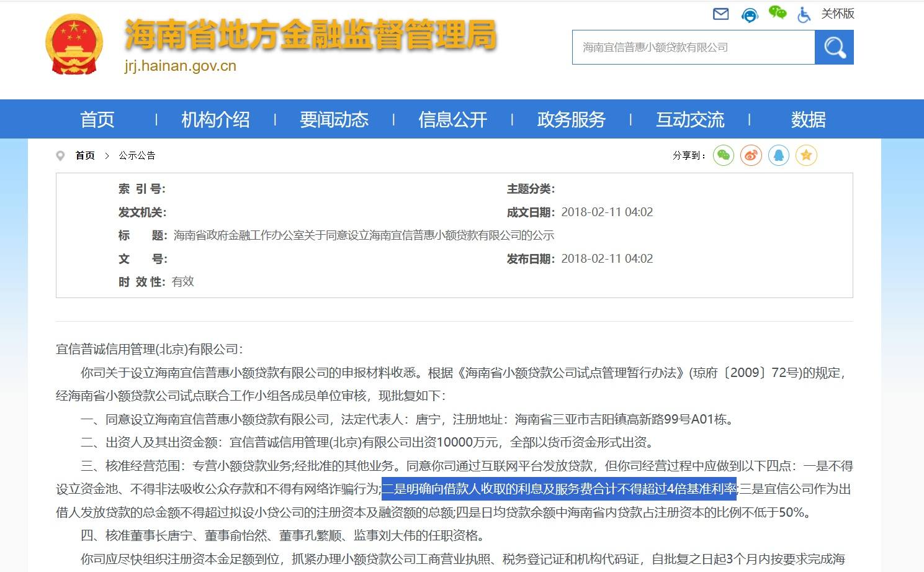Open the 机构介绍 navigation menu item
The height and width of the screenshot is (572, 924).
pos(215,119)
